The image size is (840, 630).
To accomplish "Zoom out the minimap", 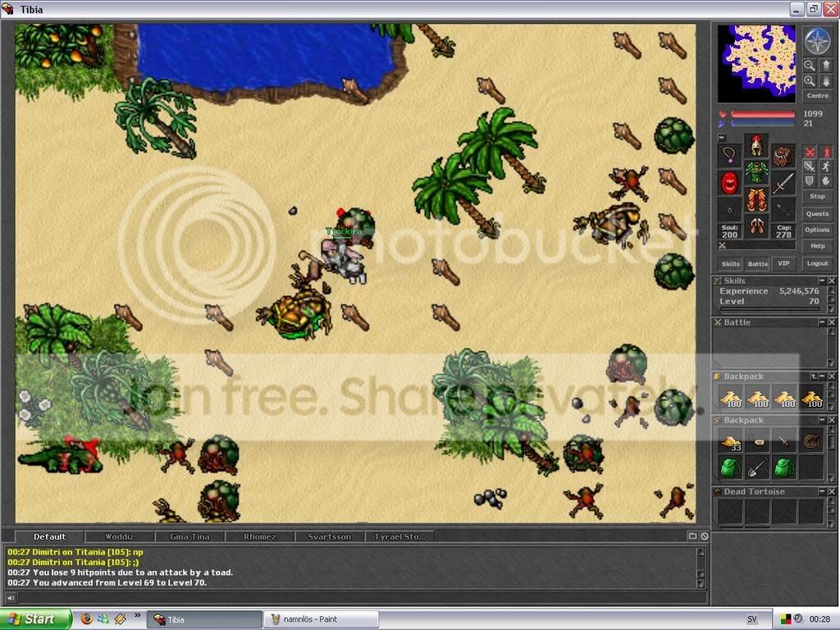I will tap(810, 66).
